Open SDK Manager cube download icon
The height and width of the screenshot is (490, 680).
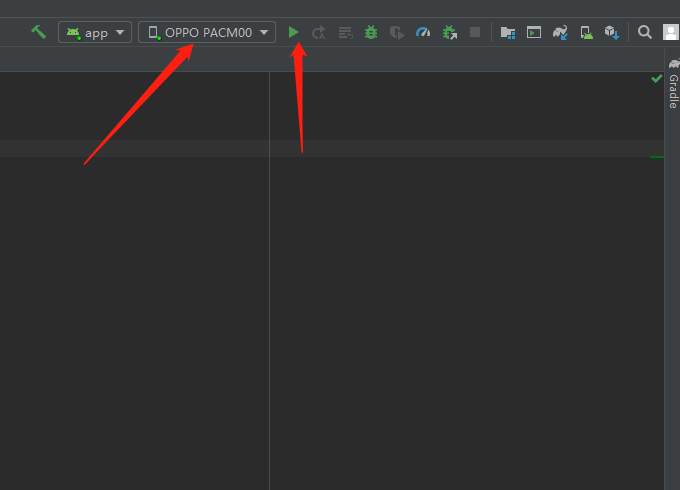point(612,33)
